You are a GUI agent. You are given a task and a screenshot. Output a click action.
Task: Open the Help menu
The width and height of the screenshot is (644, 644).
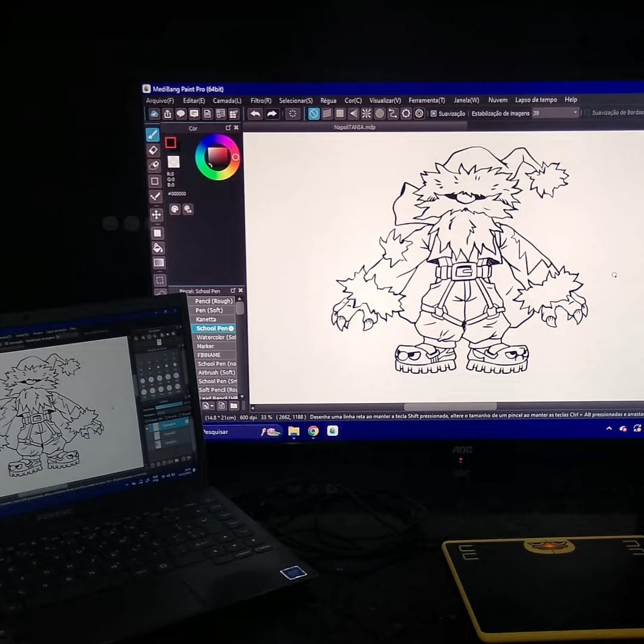(x=571, y=100)
